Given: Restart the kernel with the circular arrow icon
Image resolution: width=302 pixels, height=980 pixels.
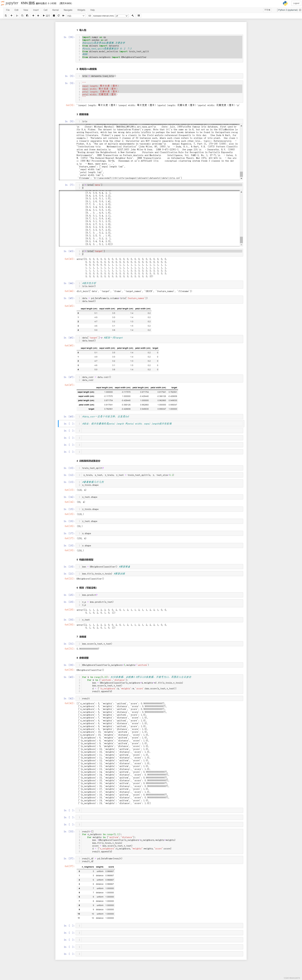Looking at the screenshot, I should (x=59, y=16).
